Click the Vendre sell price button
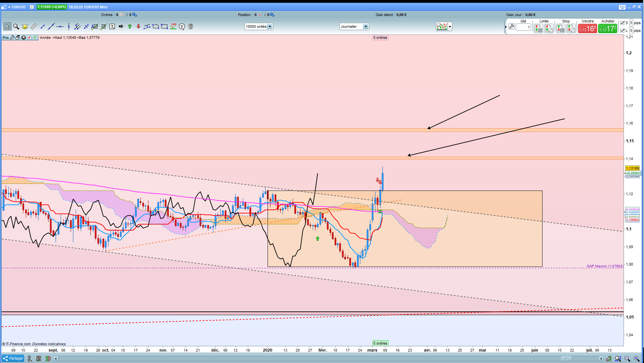644x363 pixels. click(588, 28)
